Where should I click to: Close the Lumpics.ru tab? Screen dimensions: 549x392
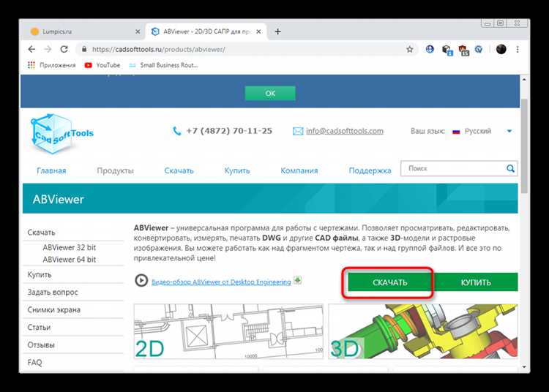pos(138,31)
